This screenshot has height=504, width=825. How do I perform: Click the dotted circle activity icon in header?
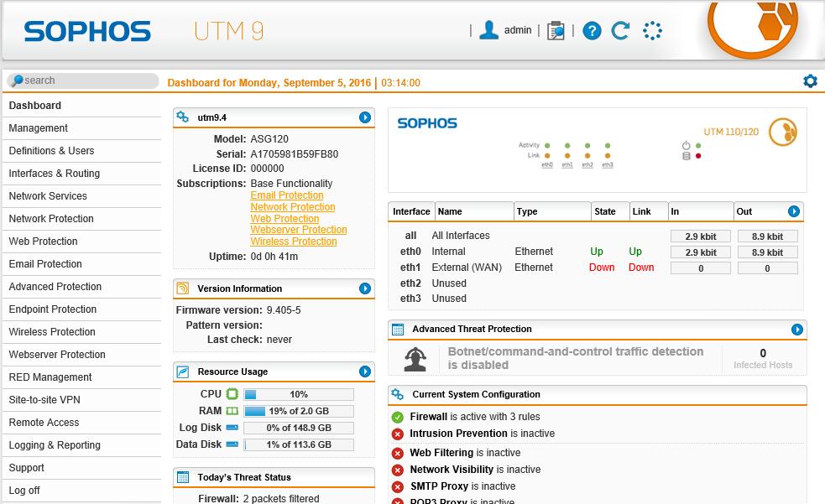[x=652, y=30]
